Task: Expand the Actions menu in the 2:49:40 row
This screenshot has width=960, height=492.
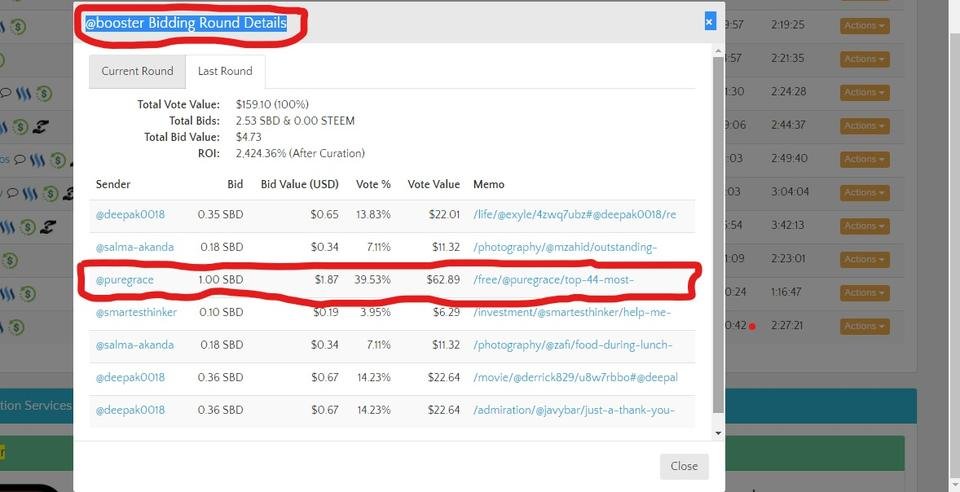Action: point(864,159)
